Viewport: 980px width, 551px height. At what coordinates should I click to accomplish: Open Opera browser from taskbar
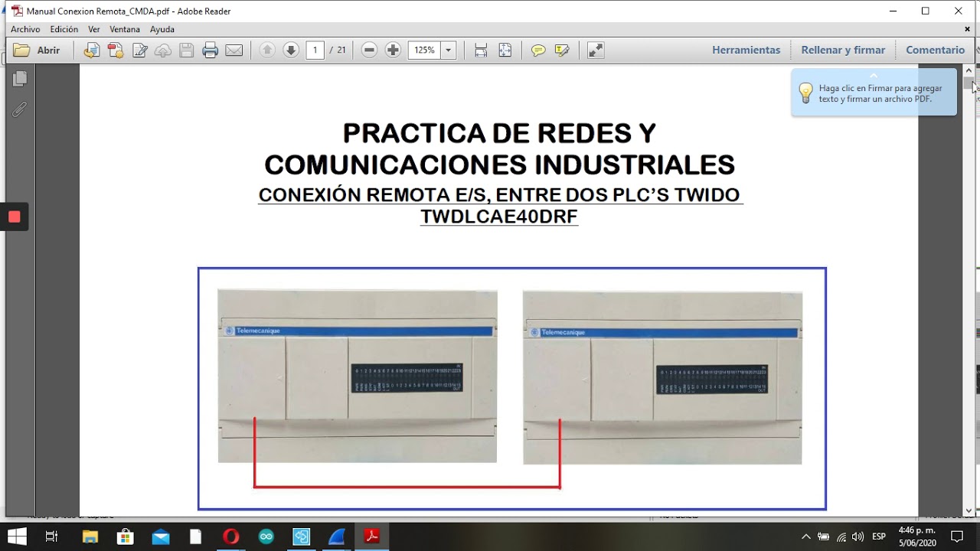point(231,536)
